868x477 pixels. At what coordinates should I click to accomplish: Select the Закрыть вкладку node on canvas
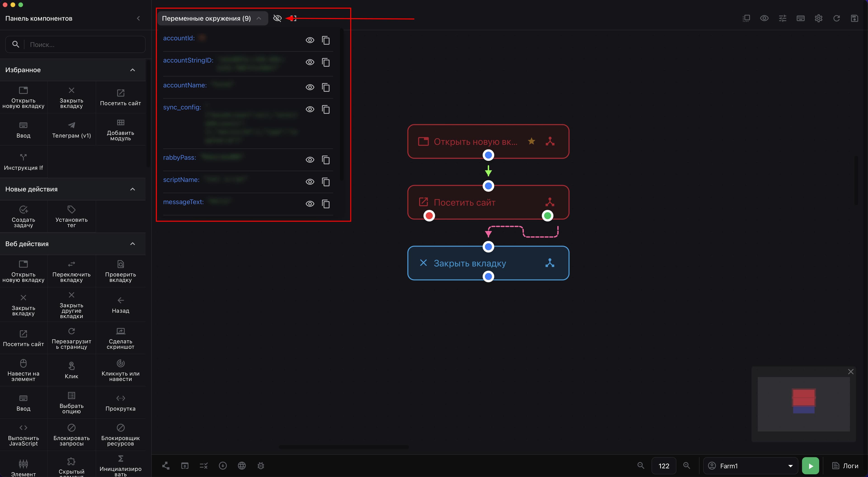(488, 263)
